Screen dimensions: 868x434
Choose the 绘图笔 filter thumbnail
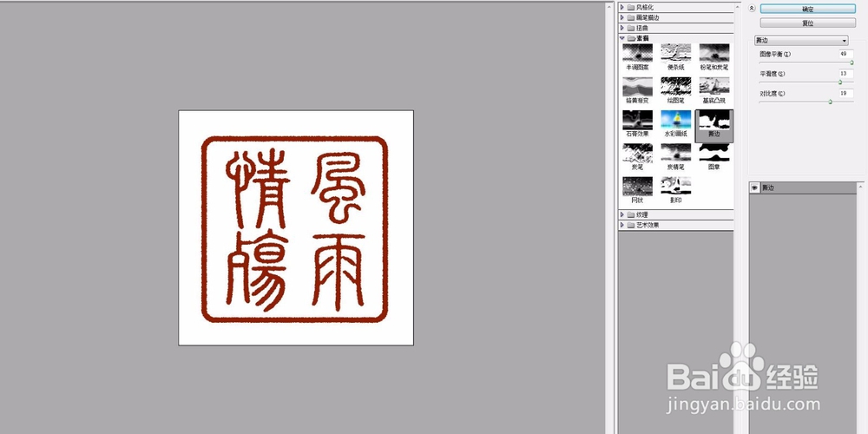675,91
